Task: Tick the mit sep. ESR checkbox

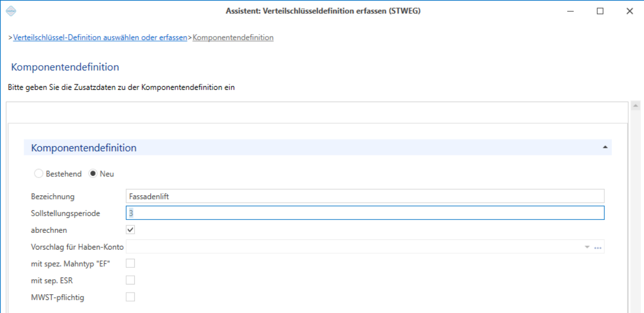Action: (131, 280)
